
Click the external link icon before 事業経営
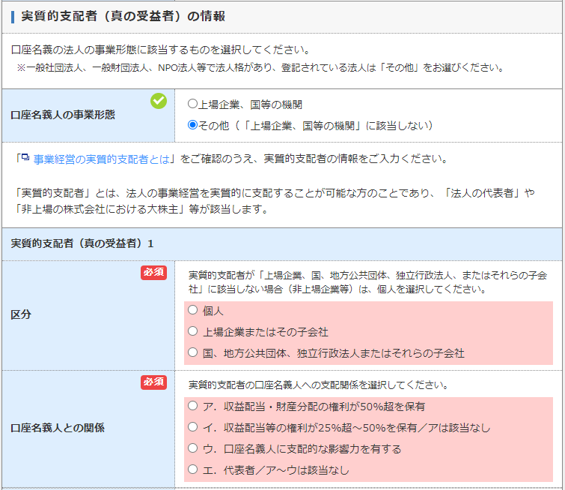click(25, 157)
